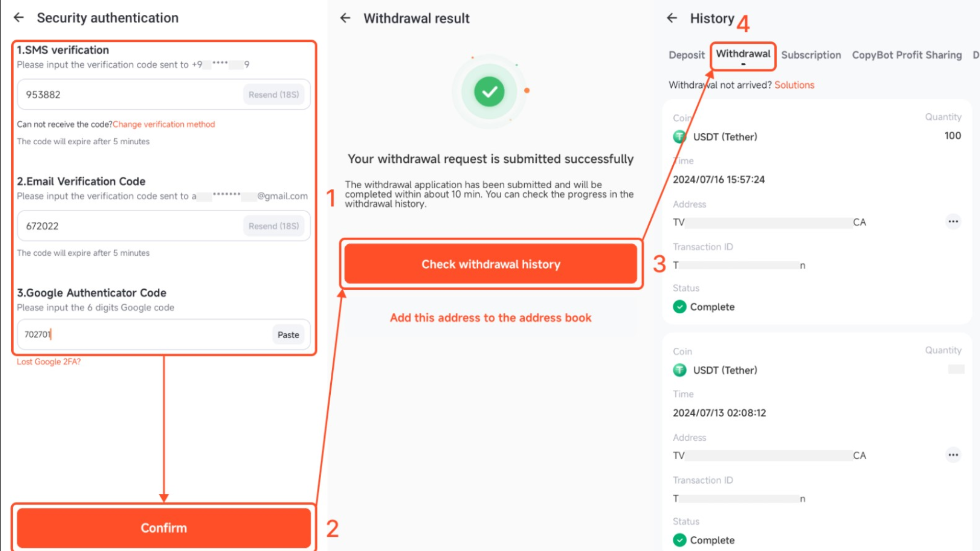Image resolution: width=980 pixels, height=551 pixels.
Task: Click Paste button for Google Authenticator
Action: (x=287, y=334)
